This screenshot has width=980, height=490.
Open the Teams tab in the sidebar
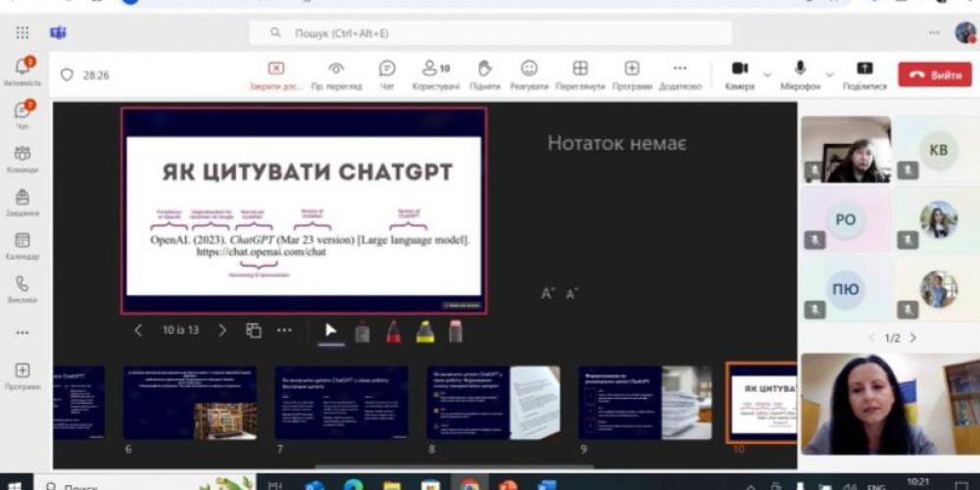click(22, 158)
